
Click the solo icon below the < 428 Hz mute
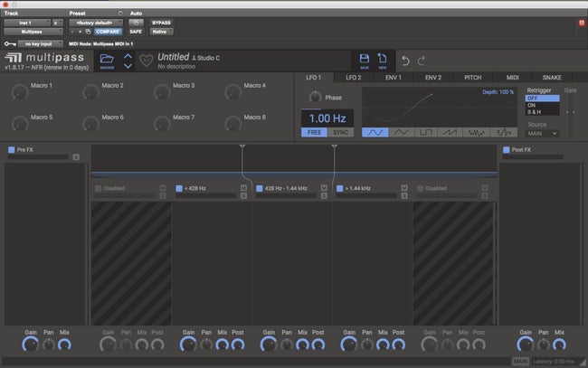(x=243, y=195)
